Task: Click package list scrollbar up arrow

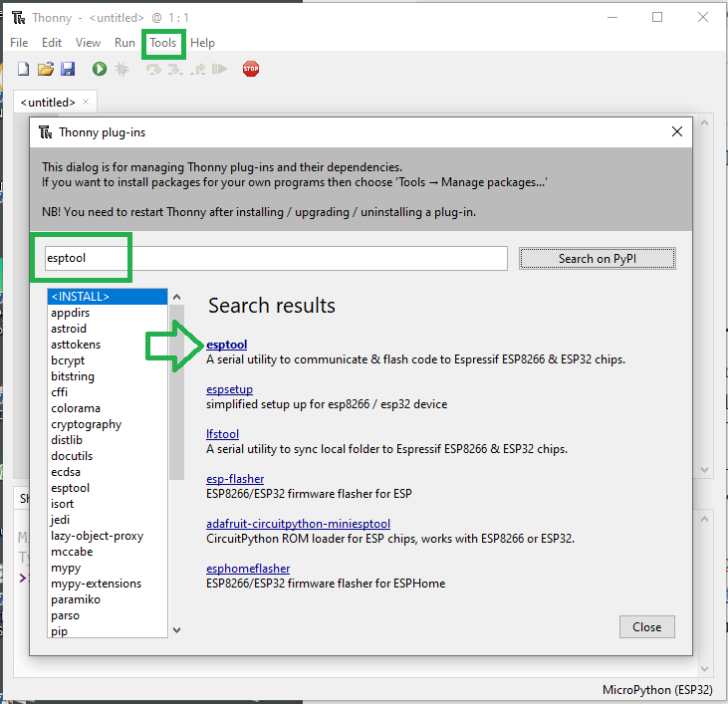Action: (x=176, y=297)
